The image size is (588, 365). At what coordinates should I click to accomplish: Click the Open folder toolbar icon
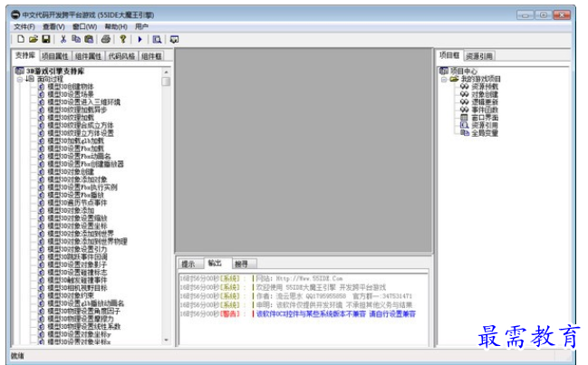[x=34, y=39]
